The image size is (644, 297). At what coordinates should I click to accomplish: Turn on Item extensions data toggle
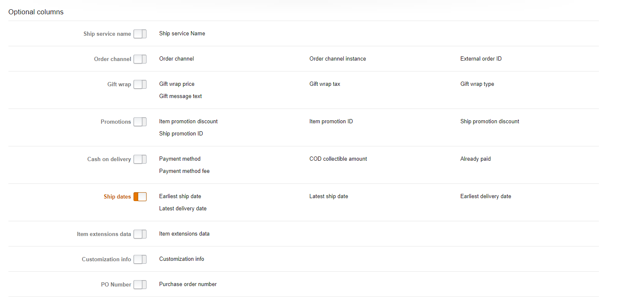point(140,234)
